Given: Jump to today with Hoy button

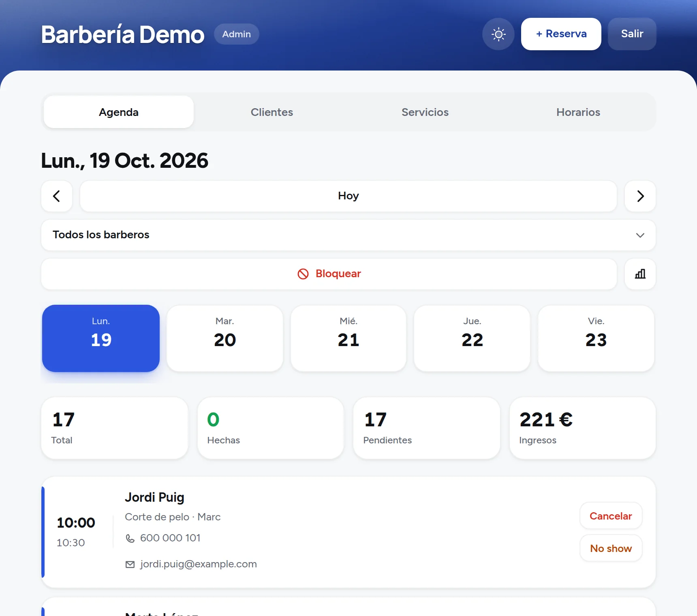Looking at the screenshot, I should (x=348, y=196).
